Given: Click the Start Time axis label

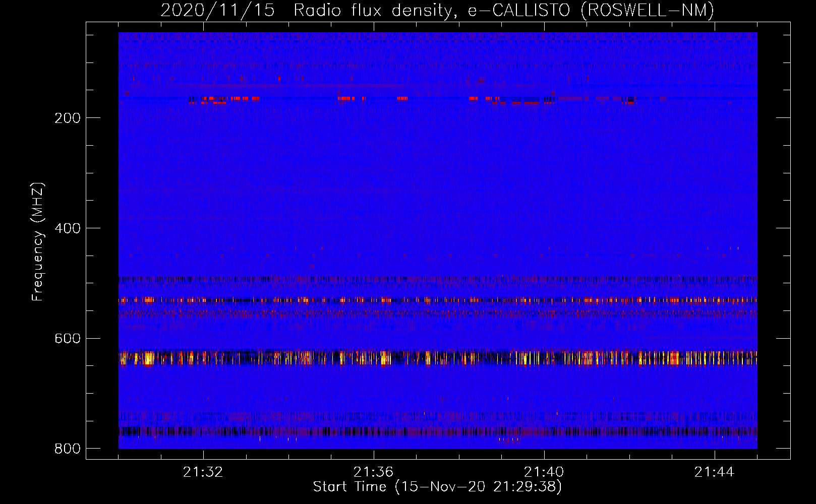Looking at the screenshot, I should coord(437,487).
